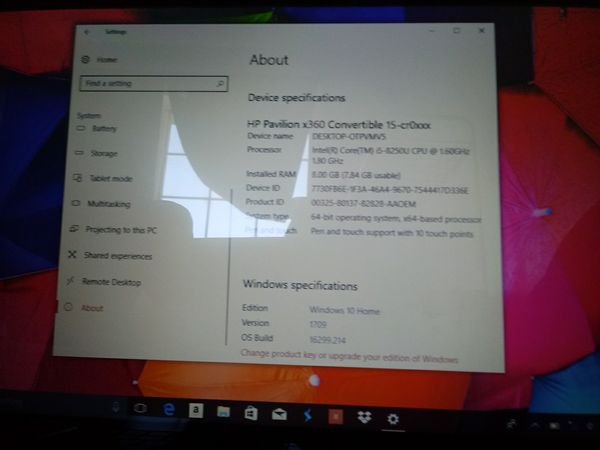
Task: Click the blue S app icon on taskbar
Action: (308, 415)
